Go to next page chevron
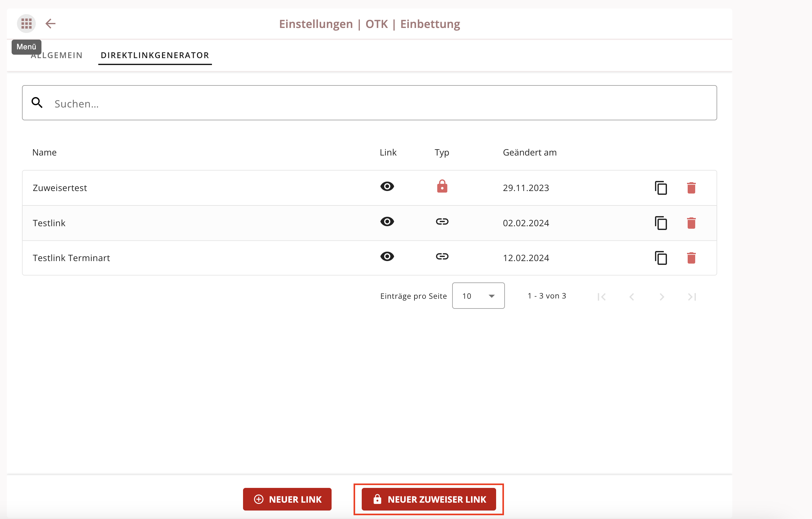Screen dimensions: 812x519 tap(662, 297)
